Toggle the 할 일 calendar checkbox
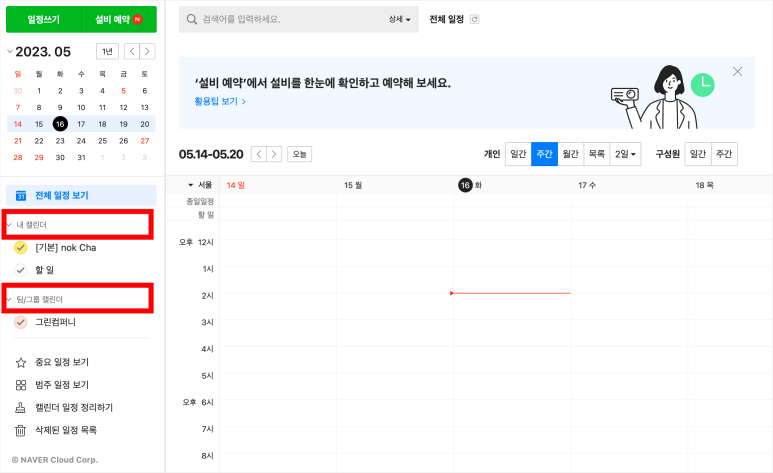 [x=20, y=270]
